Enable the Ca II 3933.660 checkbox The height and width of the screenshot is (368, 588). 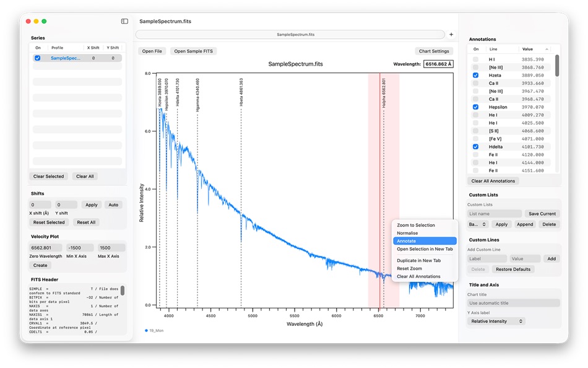[x=475, y=83]
